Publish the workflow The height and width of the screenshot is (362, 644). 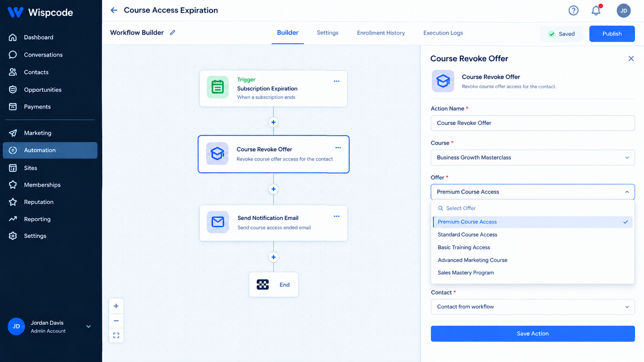click(612, 34)
